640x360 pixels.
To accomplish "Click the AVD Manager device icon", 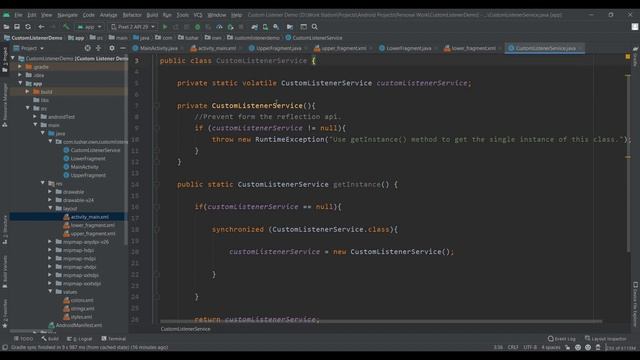I will click(265, 27).
